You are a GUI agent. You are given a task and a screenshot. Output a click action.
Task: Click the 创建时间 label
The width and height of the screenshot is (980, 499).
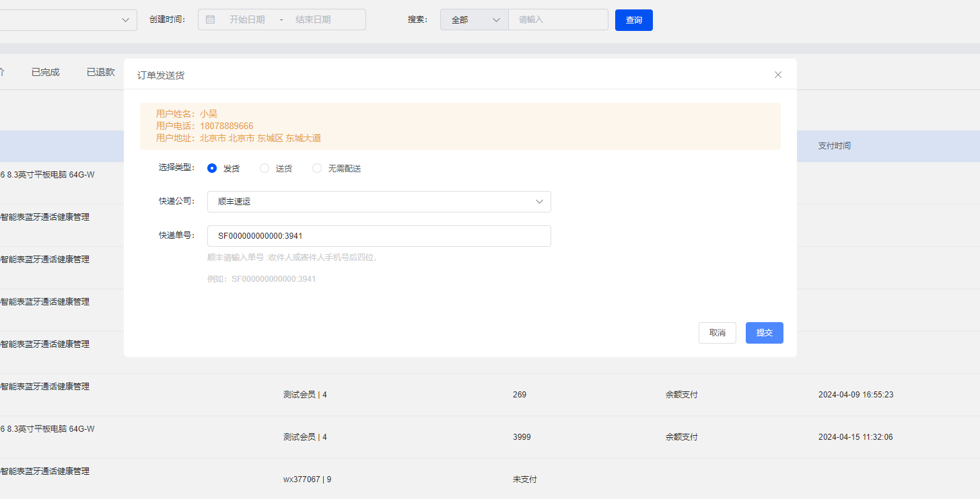(x=168, y=20)
